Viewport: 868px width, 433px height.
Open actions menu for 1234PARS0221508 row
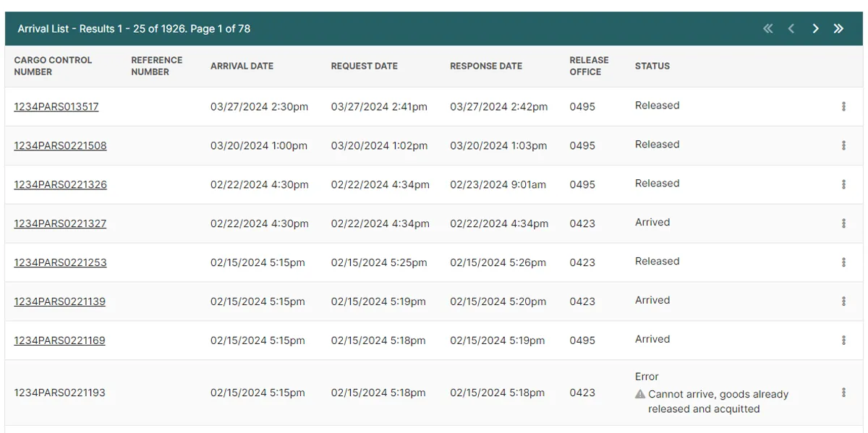843,145
